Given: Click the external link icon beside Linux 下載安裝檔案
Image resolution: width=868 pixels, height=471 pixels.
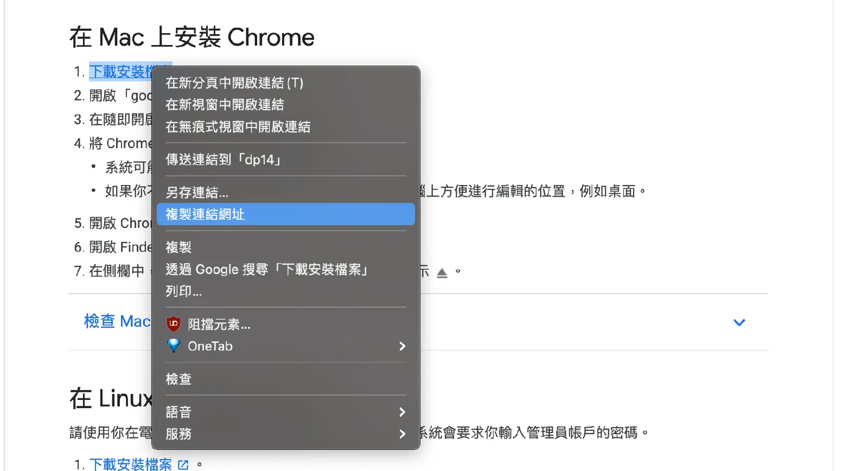Looking at the screenshot, I should point(183,464).
